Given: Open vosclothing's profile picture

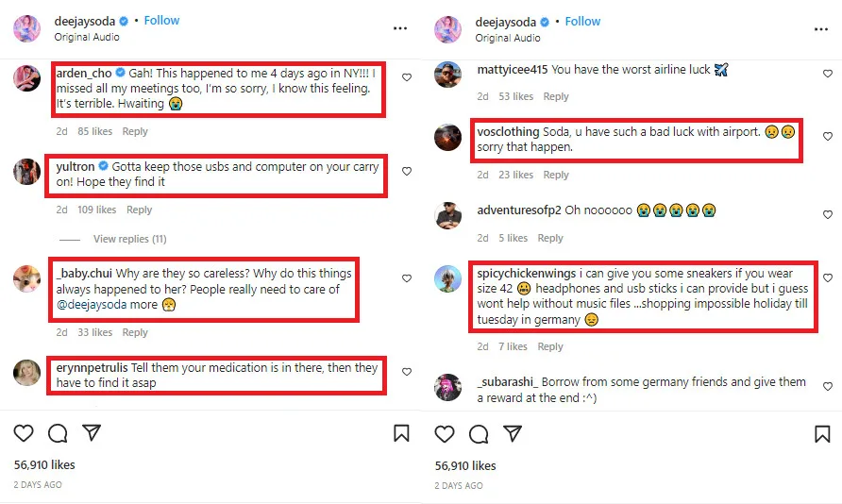Looking at the screenshot, I should tap(447, 137).
